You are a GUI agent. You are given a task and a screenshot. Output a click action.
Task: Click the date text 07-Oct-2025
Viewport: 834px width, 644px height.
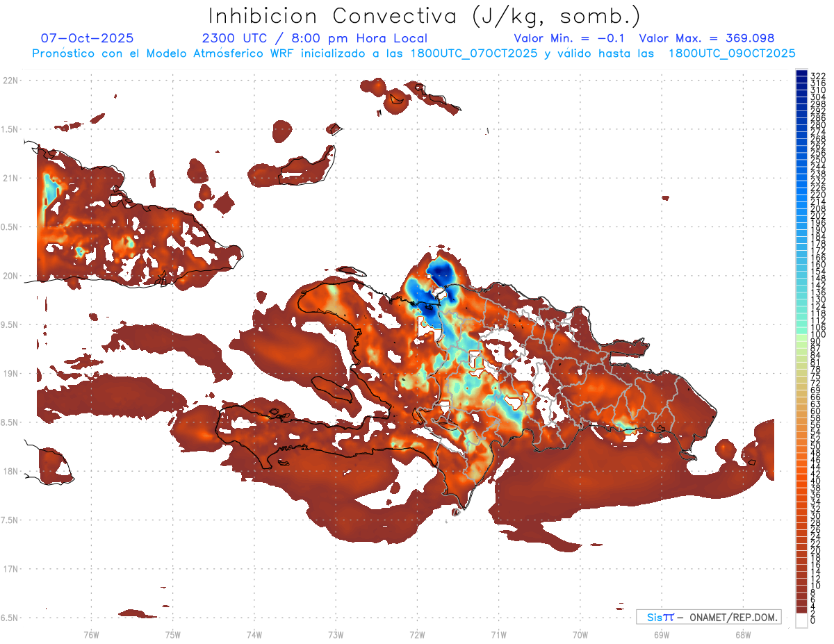88,38
